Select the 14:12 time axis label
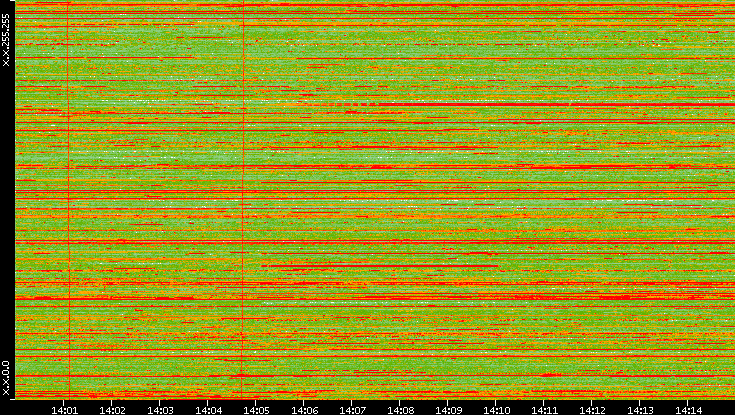The width and height of the screenshot is (735, 415). point(592,410)
